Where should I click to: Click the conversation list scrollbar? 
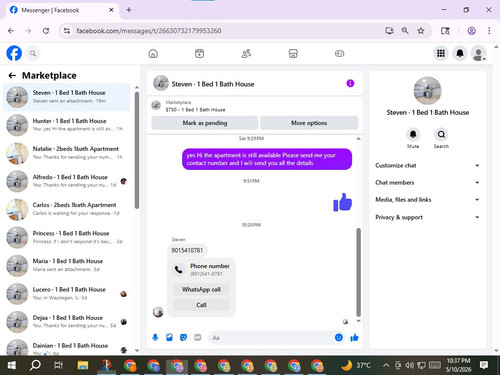coord(137,150)
